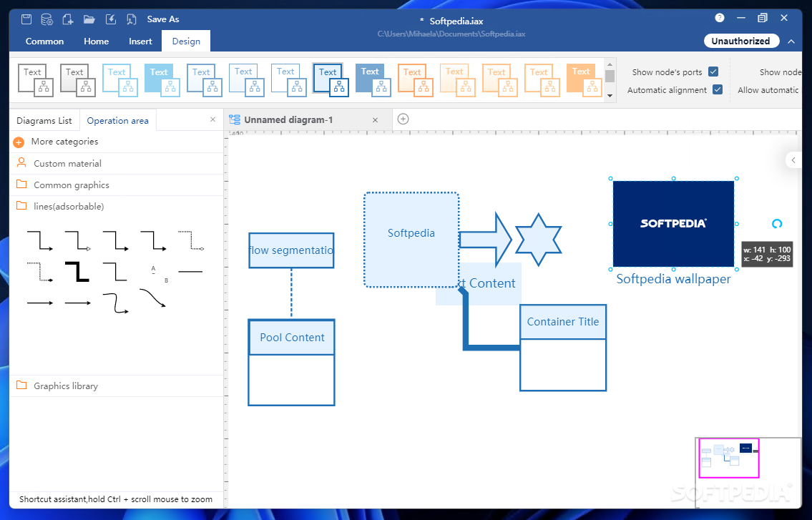Add a new diagram tab with plus icon
The width and height of the screenshot is (812, 520).
click(403, 119)
